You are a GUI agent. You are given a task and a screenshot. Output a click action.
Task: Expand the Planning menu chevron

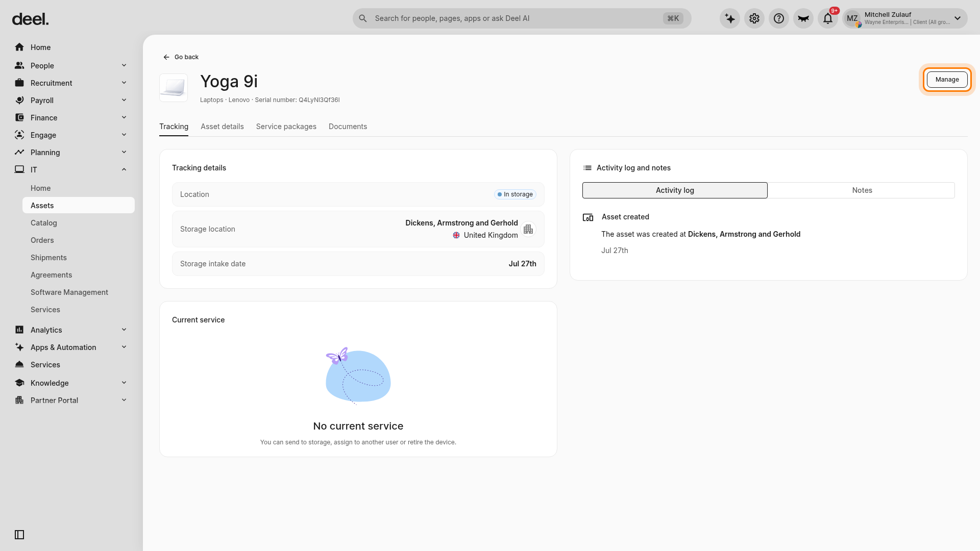[124, 152]
